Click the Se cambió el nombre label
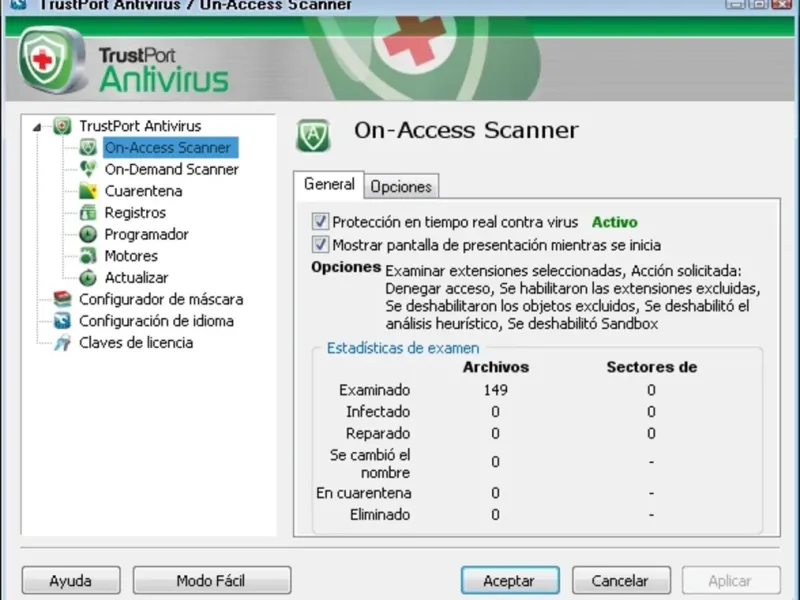The height and width of the screenshot is (600, 800). pyautogui.click(x=370, y=463)
